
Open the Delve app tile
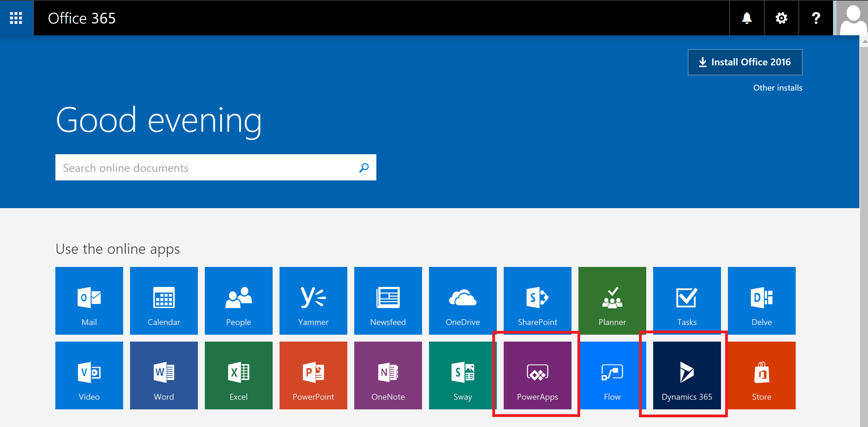761,300
